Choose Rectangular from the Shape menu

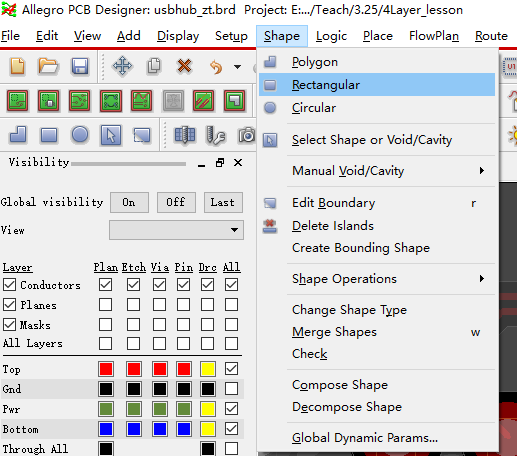(377, 85)
